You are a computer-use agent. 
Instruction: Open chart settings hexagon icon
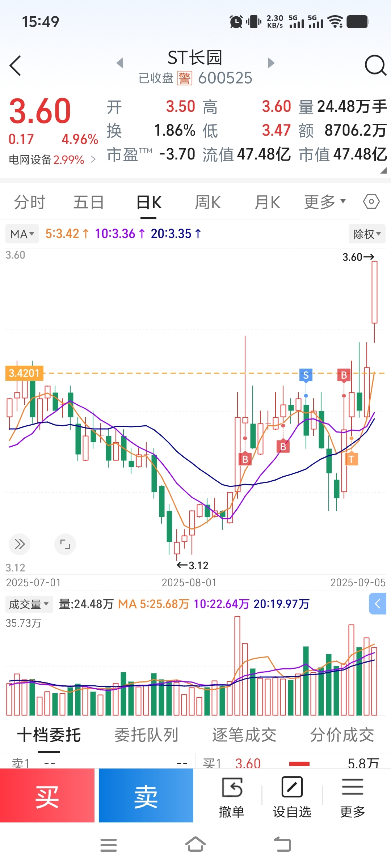pyautogui.click(x=371, y=201)
